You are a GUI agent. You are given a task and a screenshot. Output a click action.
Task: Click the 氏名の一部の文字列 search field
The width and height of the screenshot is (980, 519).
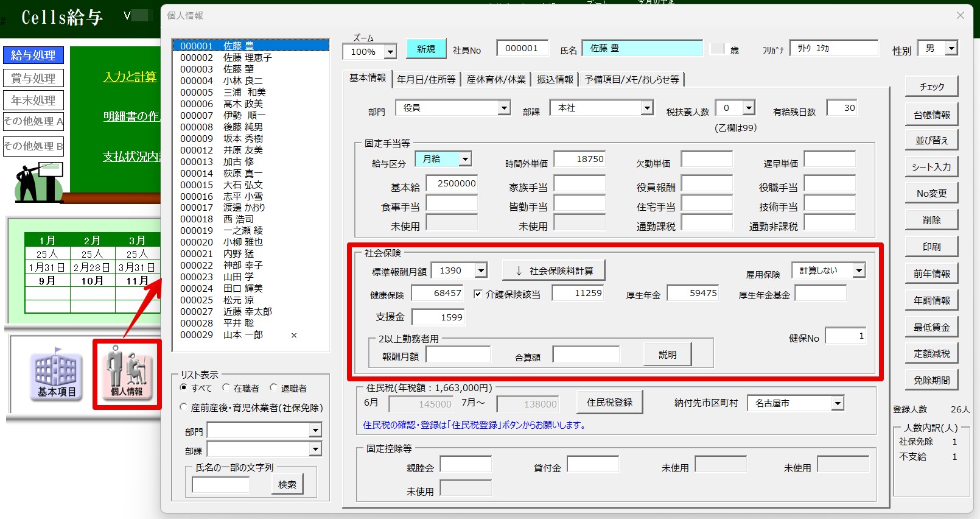[x=220, y=484]
